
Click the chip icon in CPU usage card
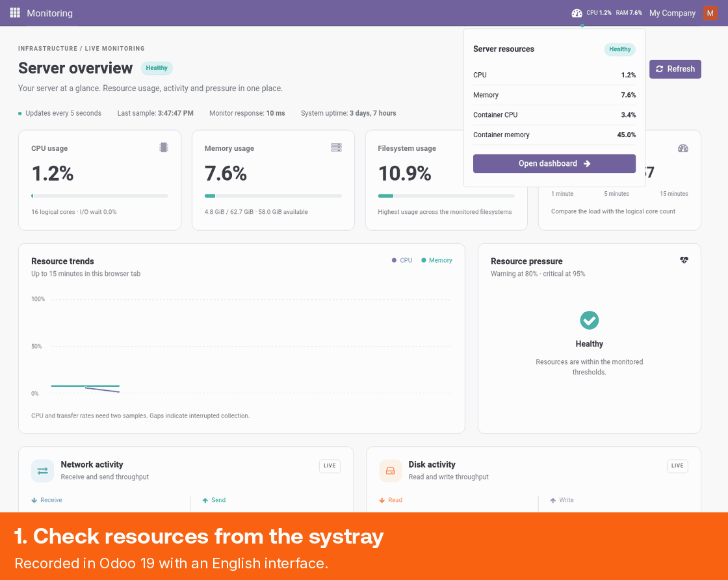(x=163, y=148)
